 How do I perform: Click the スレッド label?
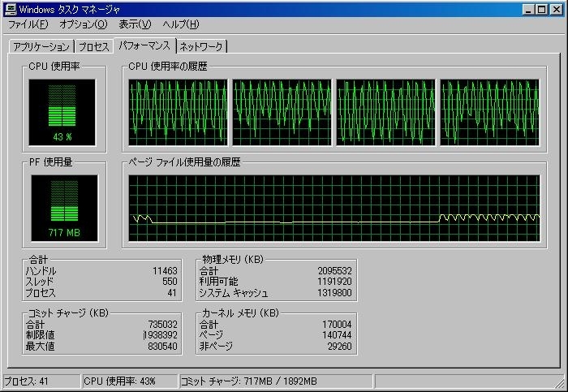(x=40, y=282)
